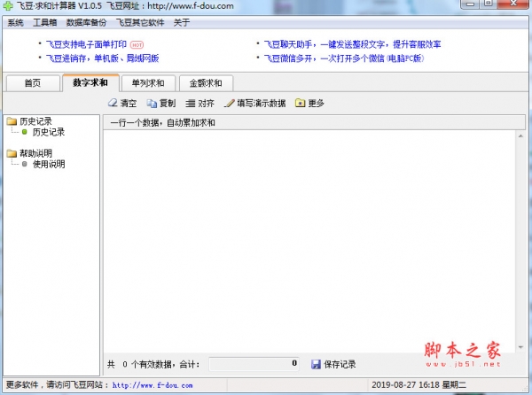Switch to the 首页 tab
532x395 pixels.
(33, 83)
